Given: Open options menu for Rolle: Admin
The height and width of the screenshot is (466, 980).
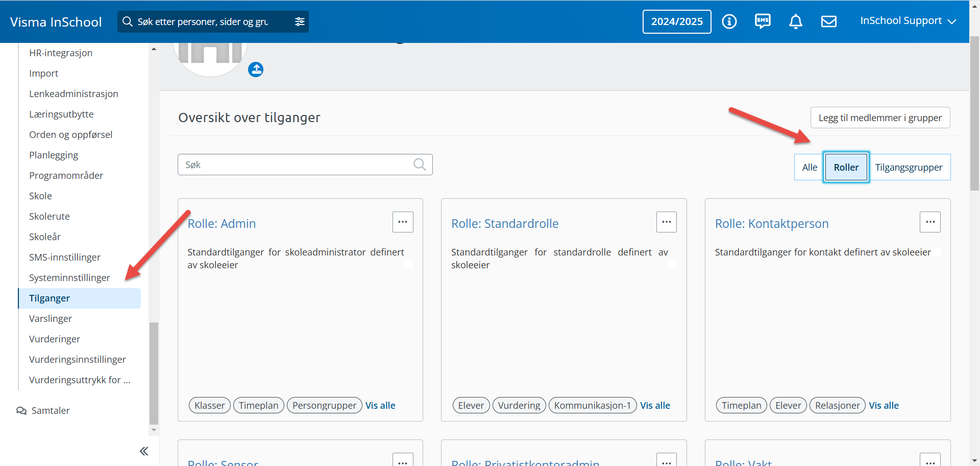Looking at the screenshot, I should point(403,222).
